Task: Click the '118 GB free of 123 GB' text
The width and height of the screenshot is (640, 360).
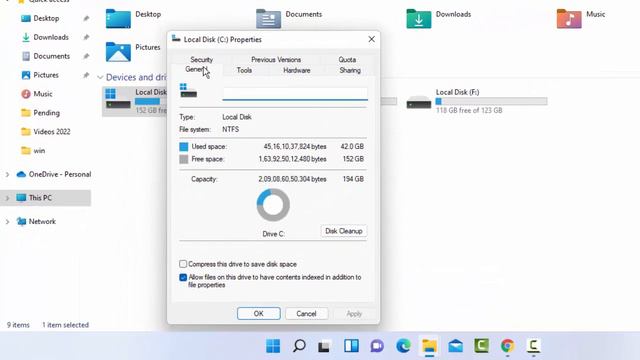Action: click(x=469, y=111)
